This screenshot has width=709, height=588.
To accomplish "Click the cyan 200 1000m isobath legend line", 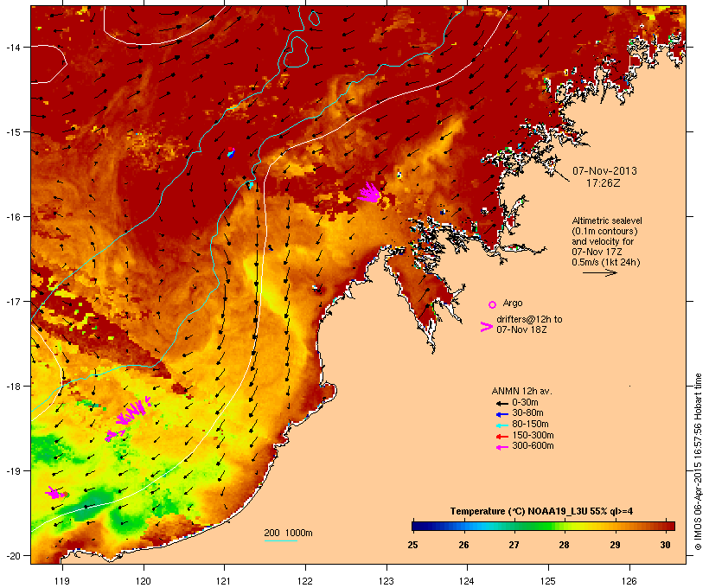I will pyautogui.click(x=281, y=540).
